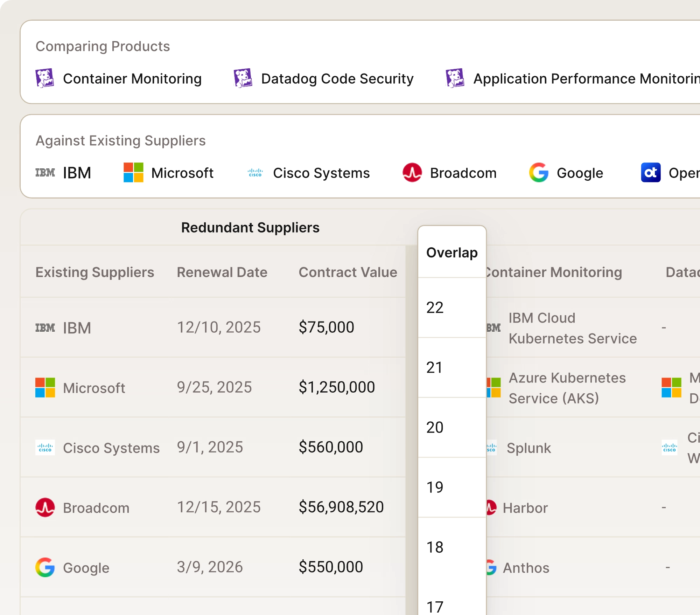Click the overlap score 22 for IBM
This screenshot has height=615, width=700.
pyautogui.click(x=434, y=307)
